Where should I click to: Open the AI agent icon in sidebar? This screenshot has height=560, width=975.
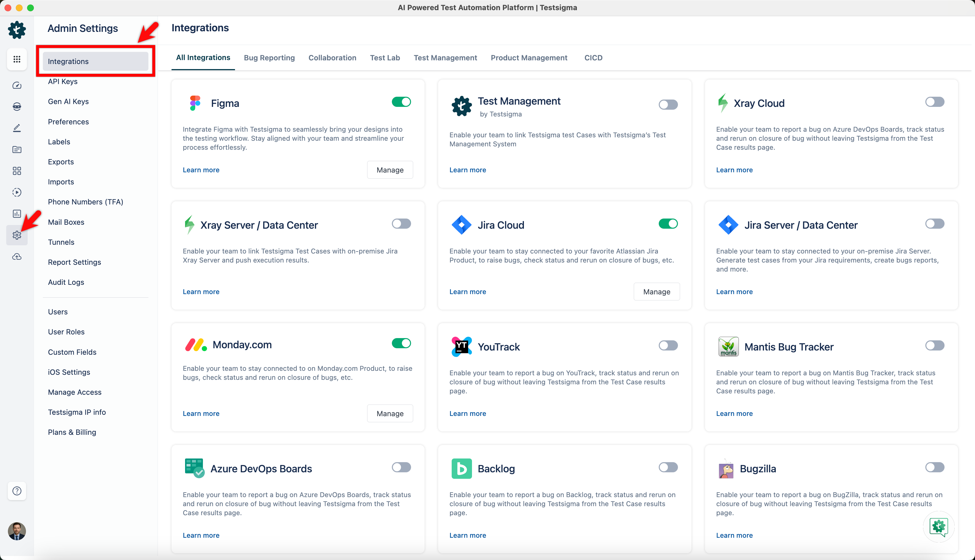pyautogui.click(x=17, y=107)
